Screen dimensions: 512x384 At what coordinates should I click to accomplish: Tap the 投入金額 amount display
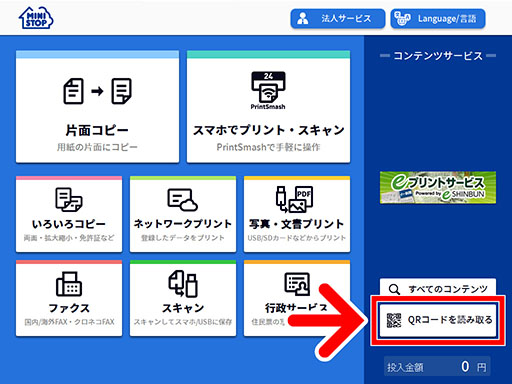coord(437,367)
